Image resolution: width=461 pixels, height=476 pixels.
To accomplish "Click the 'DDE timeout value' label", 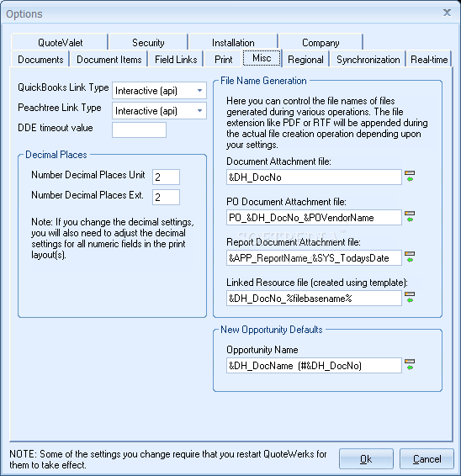I will coord(56,128).
